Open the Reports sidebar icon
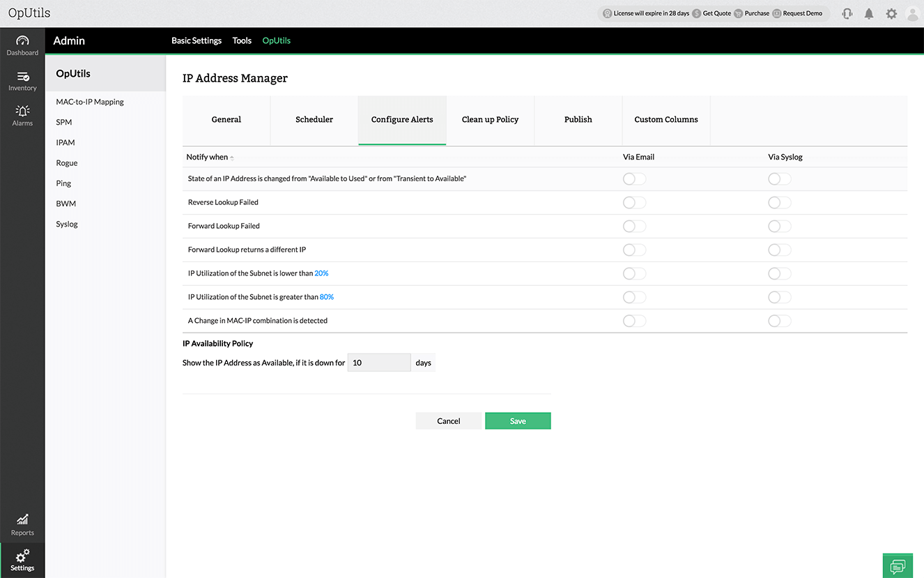The height and width of the screenshot is (578, 924). point(22,524)
